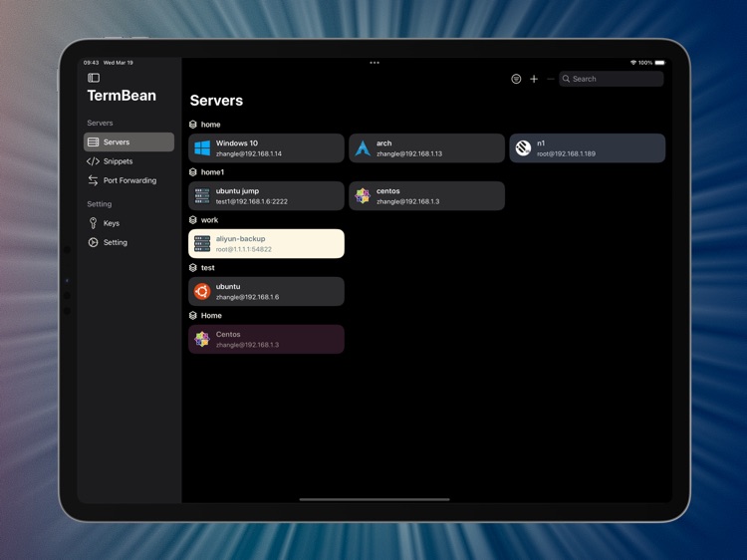Select the home1 group label
Viewport: 747px width, 560px height.
[212, 172]
